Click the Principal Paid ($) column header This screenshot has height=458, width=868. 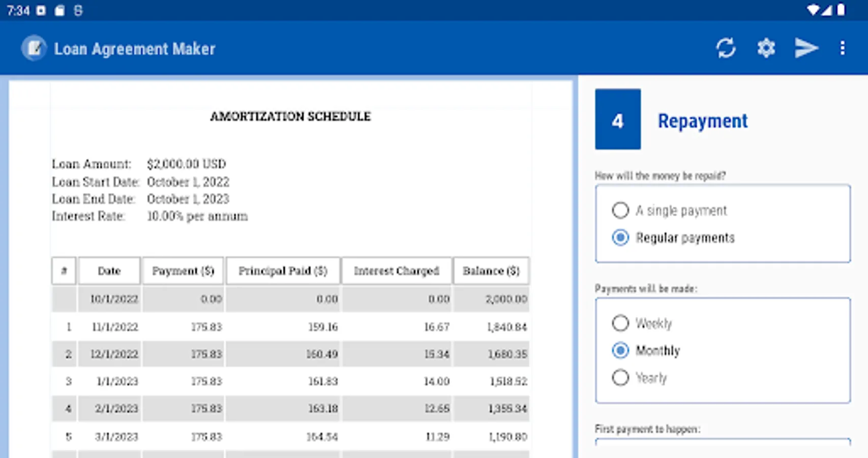(283, 271)
